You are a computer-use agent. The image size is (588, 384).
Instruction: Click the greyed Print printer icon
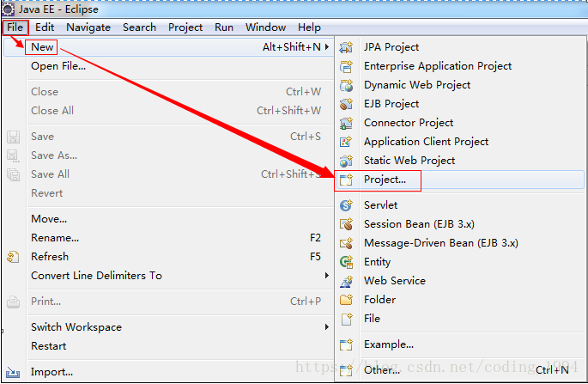pos(13,302)
